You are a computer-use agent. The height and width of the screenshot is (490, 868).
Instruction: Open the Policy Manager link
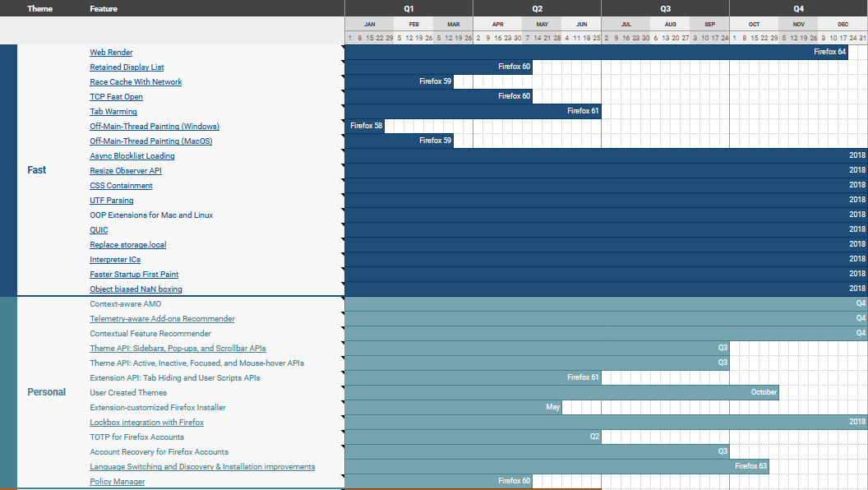117,482
